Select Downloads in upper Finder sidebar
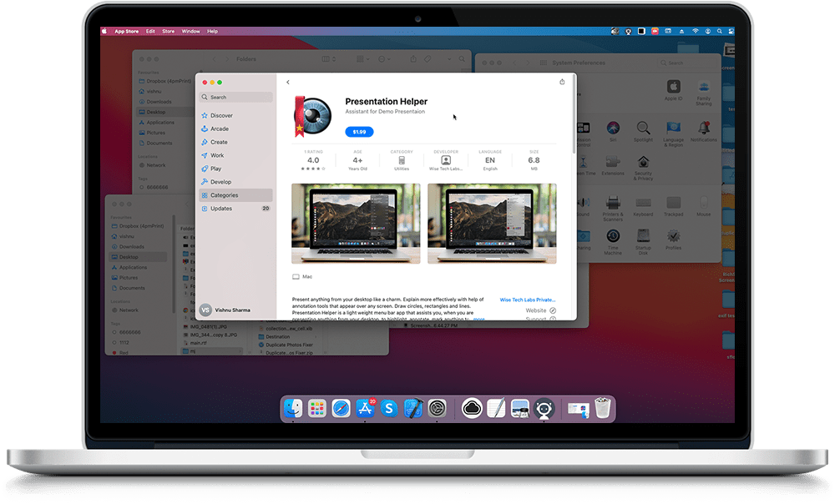Image resolution: width=835 pixels, height=504 pixels. pyautogui.click(x=159, y=102)
